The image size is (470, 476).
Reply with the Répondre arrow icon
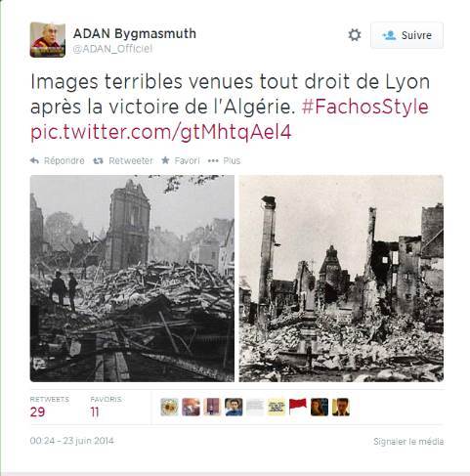(x=34, y=160)
